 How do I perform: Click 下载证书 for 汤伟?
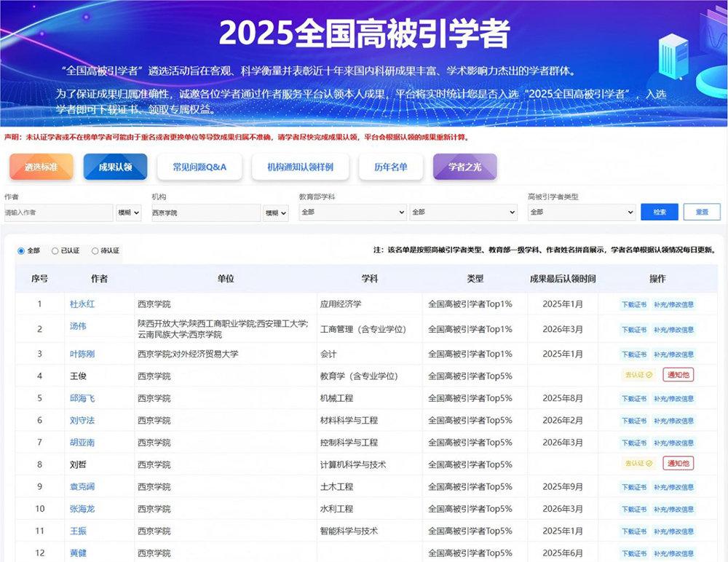click(x=633, y=330)
